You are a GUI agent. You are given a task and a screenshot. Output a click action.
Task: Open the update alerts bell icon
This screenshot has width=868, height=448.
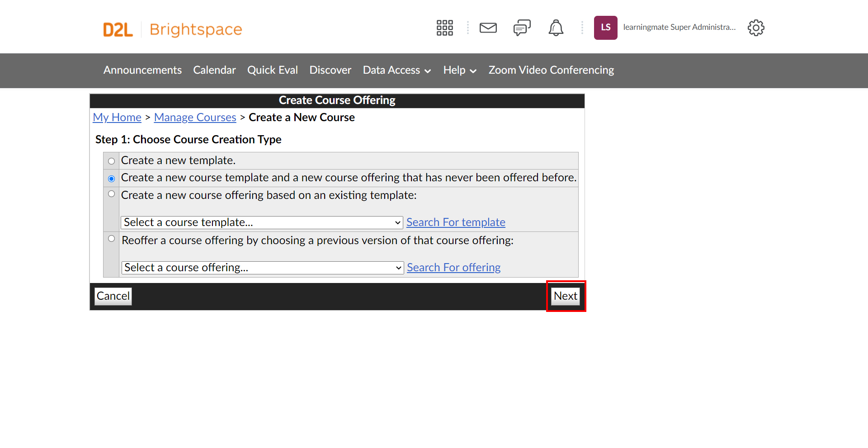(556, 28)
